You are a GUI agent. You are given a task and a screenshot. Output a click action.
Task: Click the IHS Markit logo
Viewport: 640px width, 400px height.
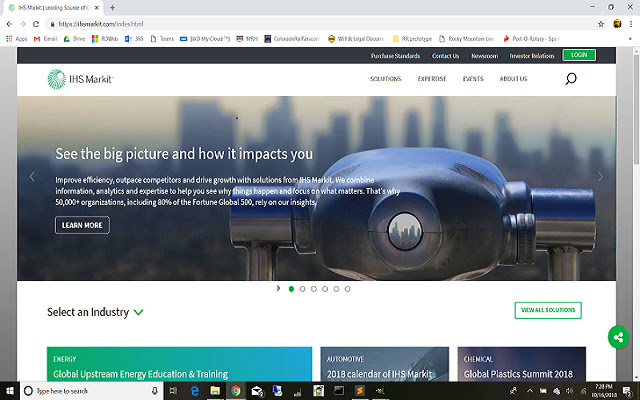(x=80, y=79)
